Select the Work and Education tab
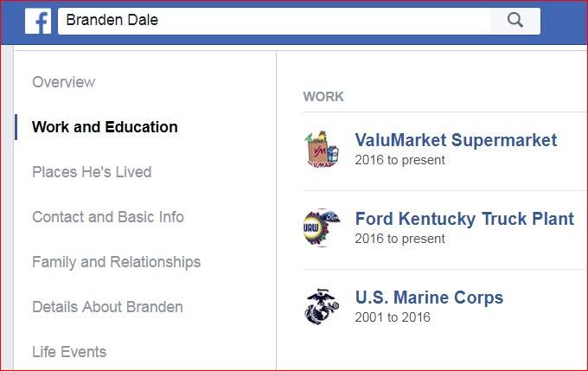Image resolution: width=588 pixels, height=371 pixels. pos(105,127)
